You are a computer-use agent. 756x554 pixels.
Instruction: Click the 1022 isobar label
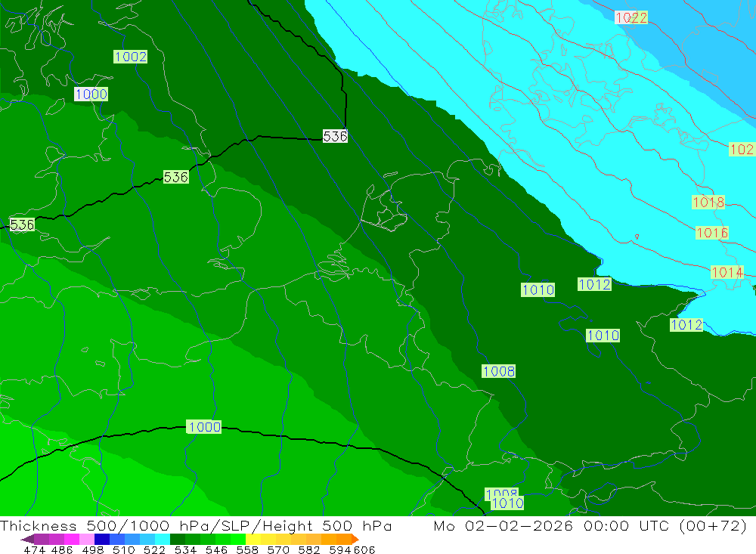tap(631, 18)
